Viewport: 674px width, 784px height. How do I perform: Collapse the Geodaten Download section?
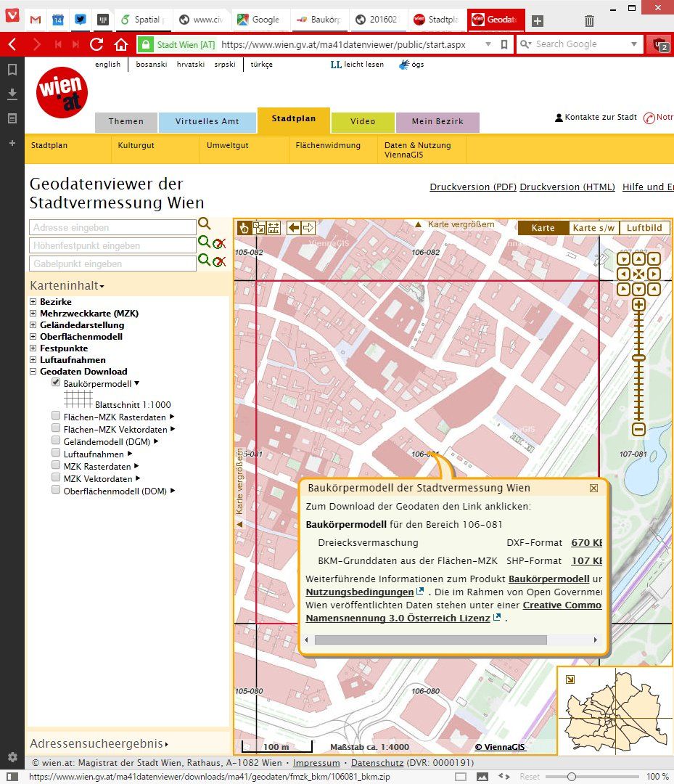click(x=33, y=372)
